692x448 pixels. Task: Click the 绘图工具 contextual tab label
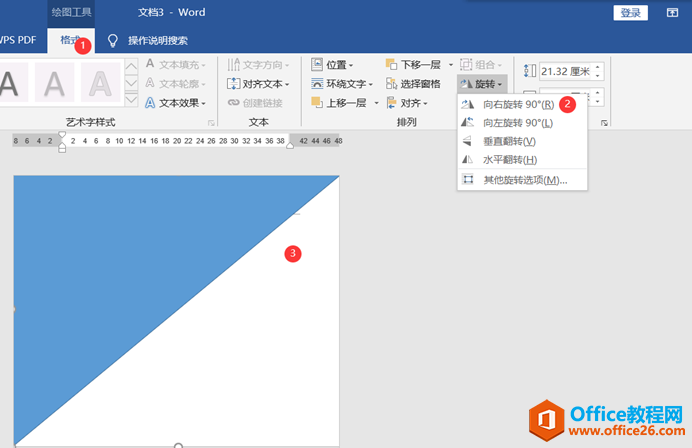point(71,12)
